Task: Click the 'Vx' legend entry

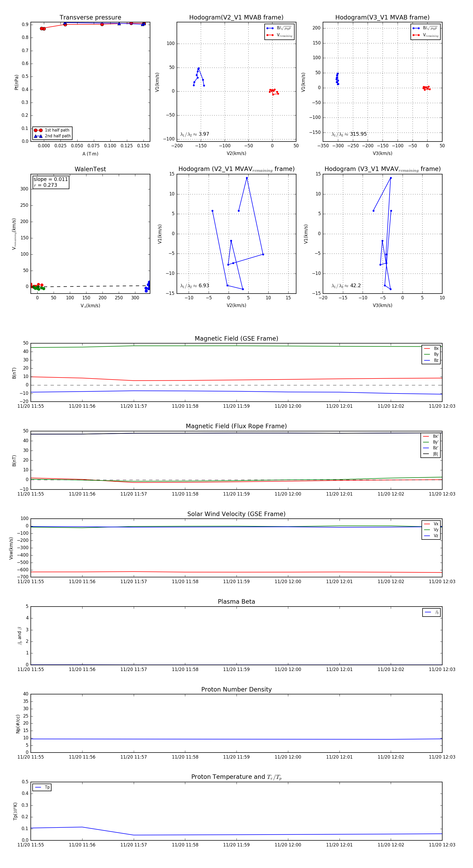Action: pos(431,524)
